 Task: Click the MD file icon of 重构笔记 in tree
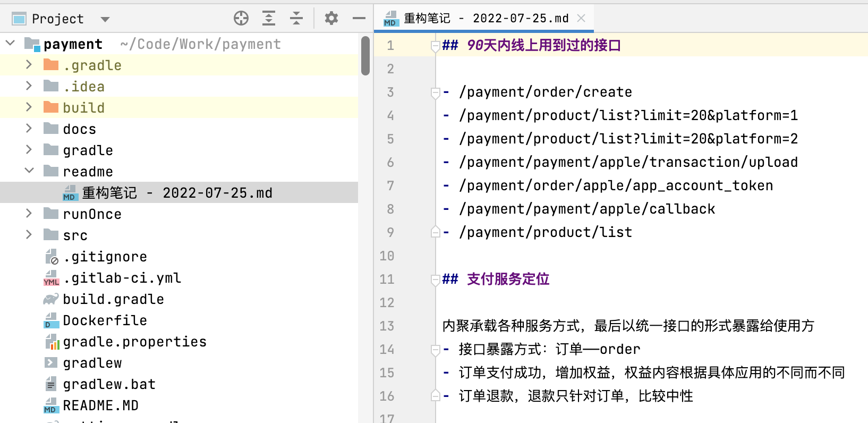(70, 193)
